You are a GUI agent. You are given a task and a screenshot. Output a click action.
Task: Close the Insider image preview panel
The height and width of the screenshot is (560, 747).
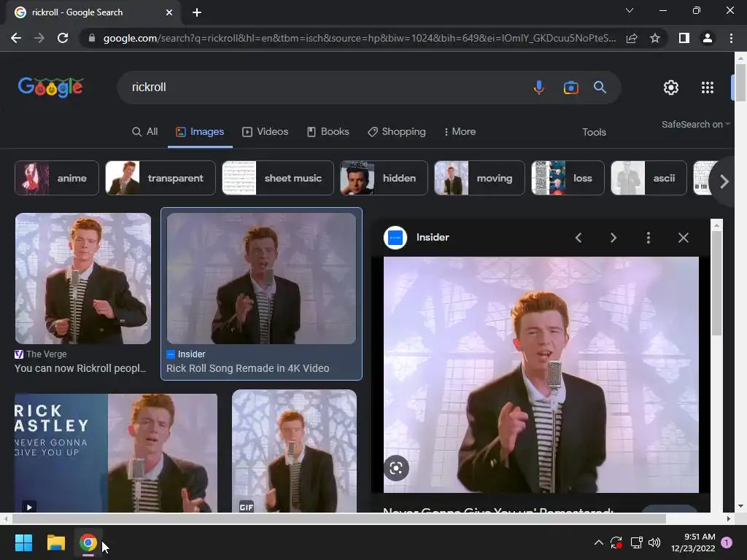pos(683,238)
